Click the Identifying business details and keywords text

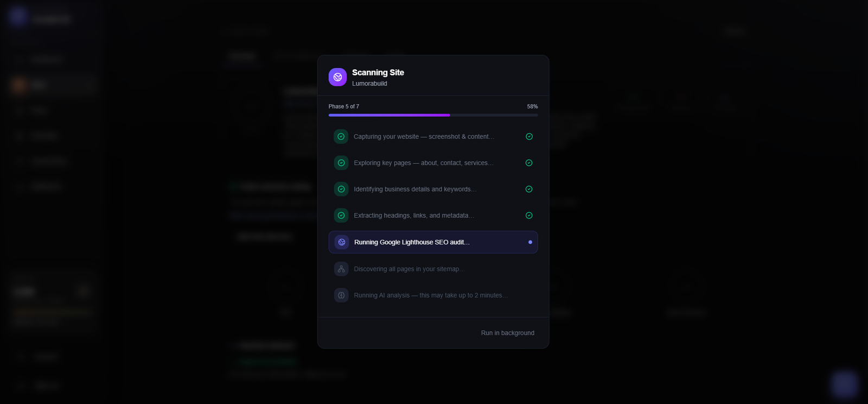pos(415,189)
